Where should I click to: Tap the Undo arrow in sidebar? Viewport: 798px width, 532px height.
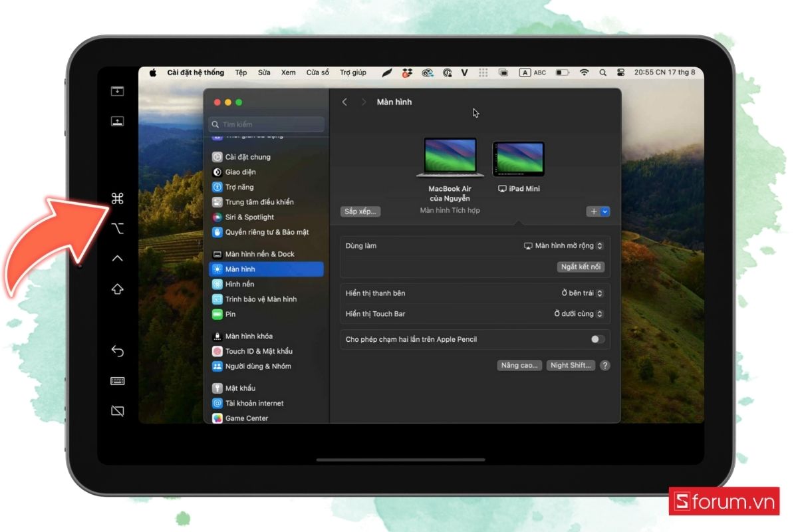coord(118,350)
